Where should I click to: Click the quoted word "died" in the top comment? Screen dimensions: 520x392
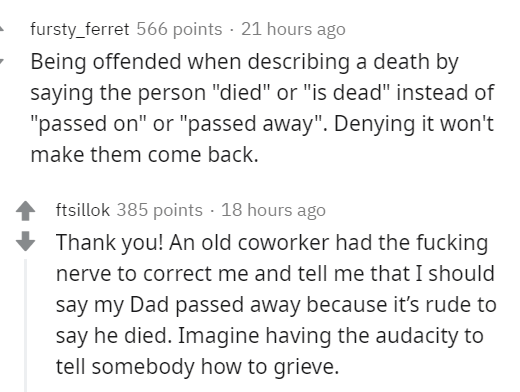(240, 92)
